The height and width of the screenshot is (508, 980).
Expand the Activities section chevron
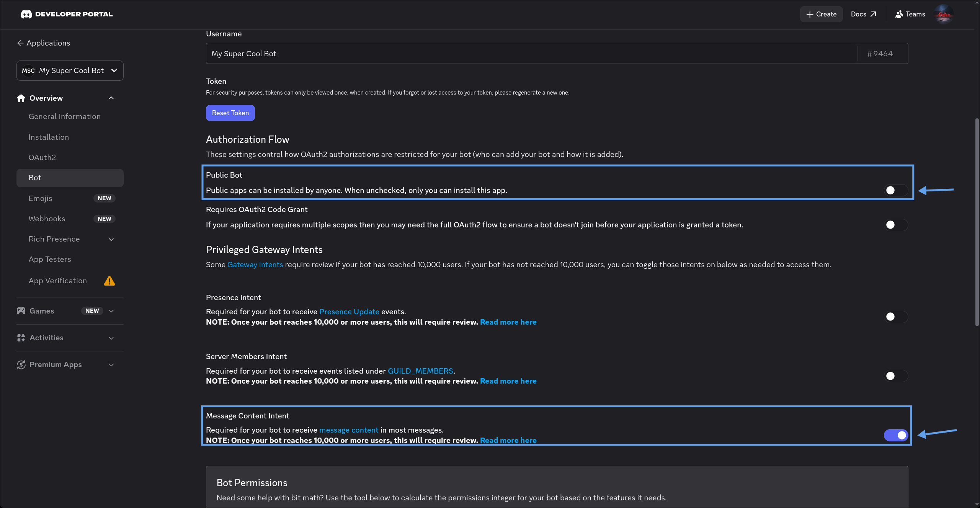click(x=111, y=338)
